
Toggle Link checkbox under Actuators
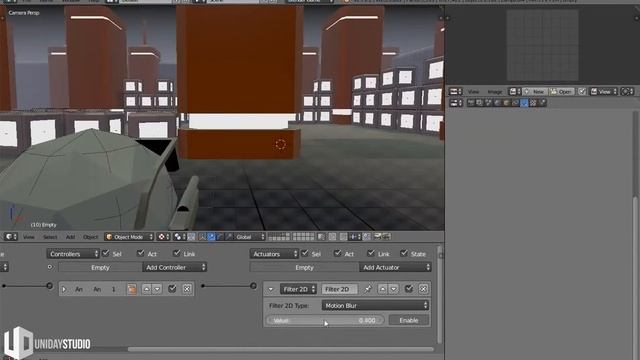[371, 253]
